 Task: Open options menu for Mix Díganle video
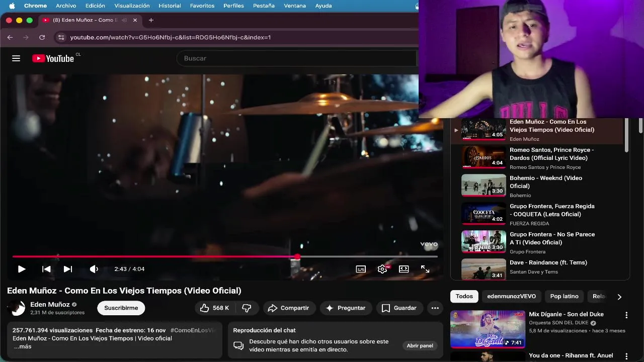626,315
